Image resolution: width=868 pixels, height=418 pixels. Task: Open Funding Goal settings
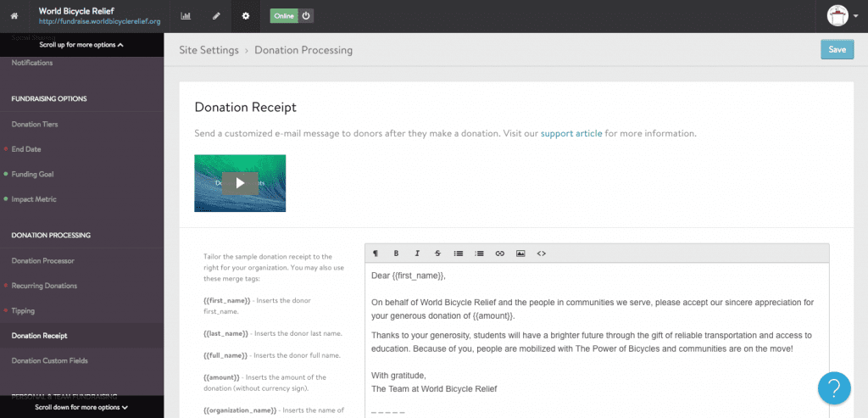[x=32, y=174]
